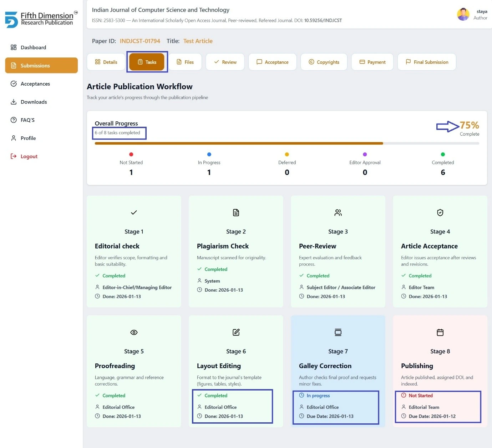Open Profile in the sidebar
Image resolution: width=492 pixels, height=448 pixels.
tap(41, 138)
